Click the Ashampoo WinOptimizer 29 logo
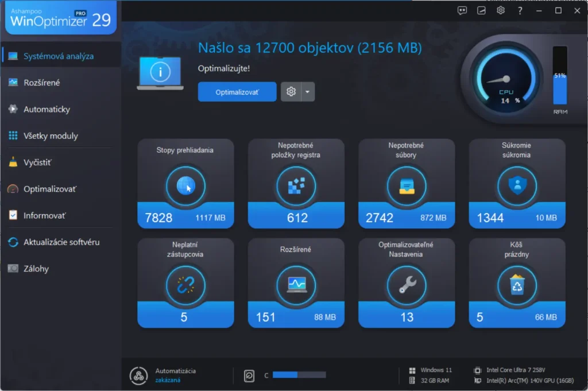588x391 pixels. tap(61, 18)
